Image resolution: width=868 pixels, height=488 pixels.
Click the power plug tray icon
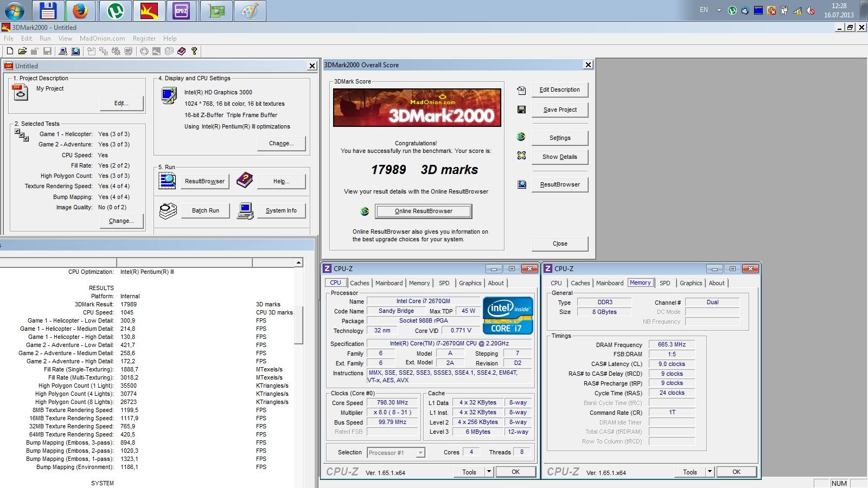pyautogui.click(x=784, y=10)
